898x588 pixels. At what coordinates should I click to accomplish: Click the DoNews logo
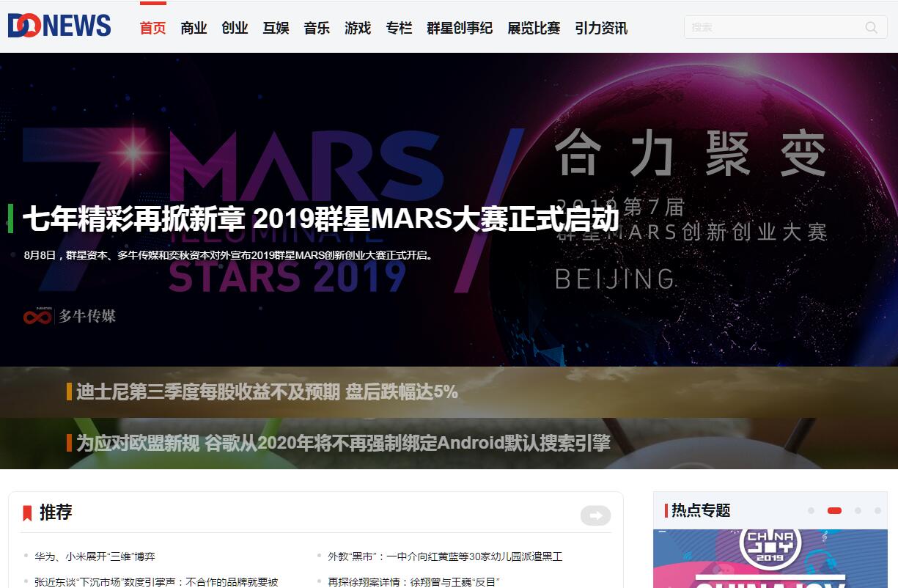click(x=59, y=26)
